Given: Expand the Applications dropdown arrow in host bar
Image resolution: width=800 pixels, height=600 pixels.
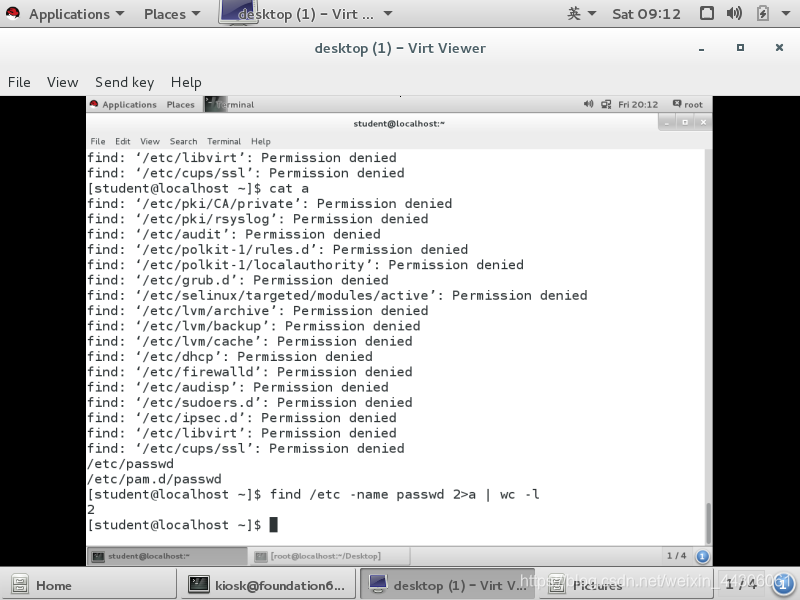Looking at the screenshot, I should pyautogui.click(x=120, y=14).
